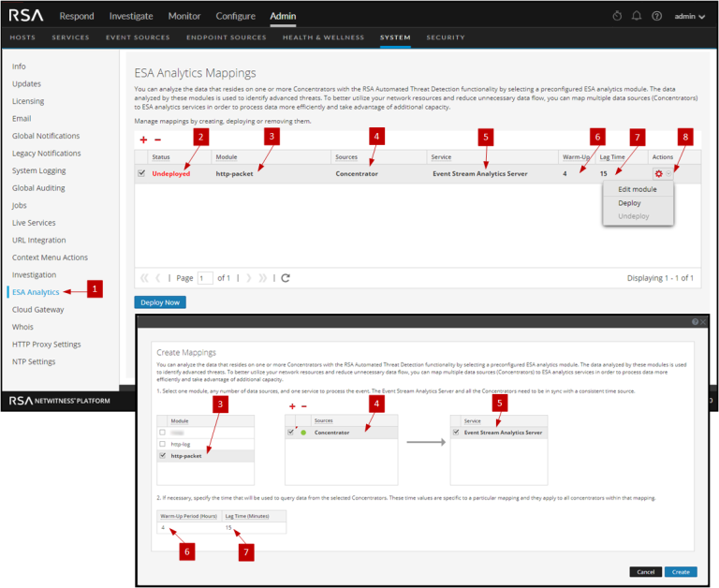
Task: Open the help question mark icon in header
Action: pyautogui.click(x=656, y=16)
